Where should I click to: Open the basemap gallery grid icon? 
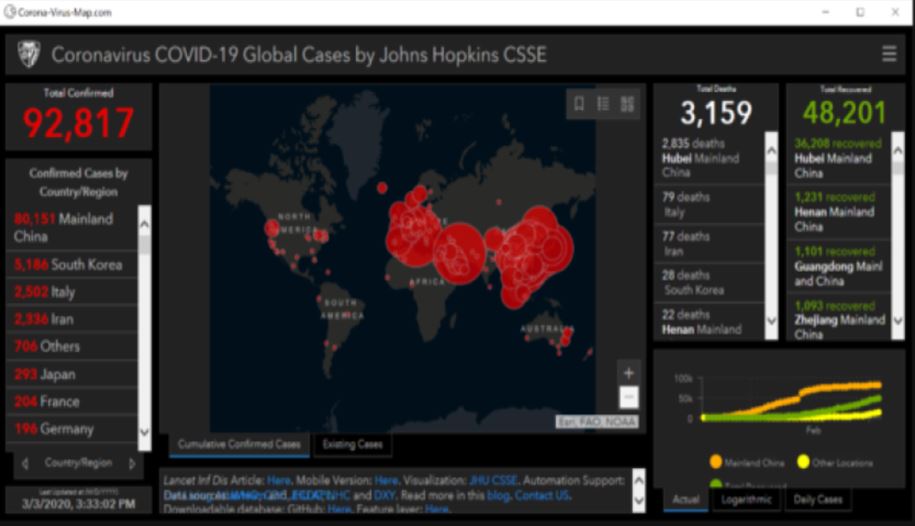628,103
